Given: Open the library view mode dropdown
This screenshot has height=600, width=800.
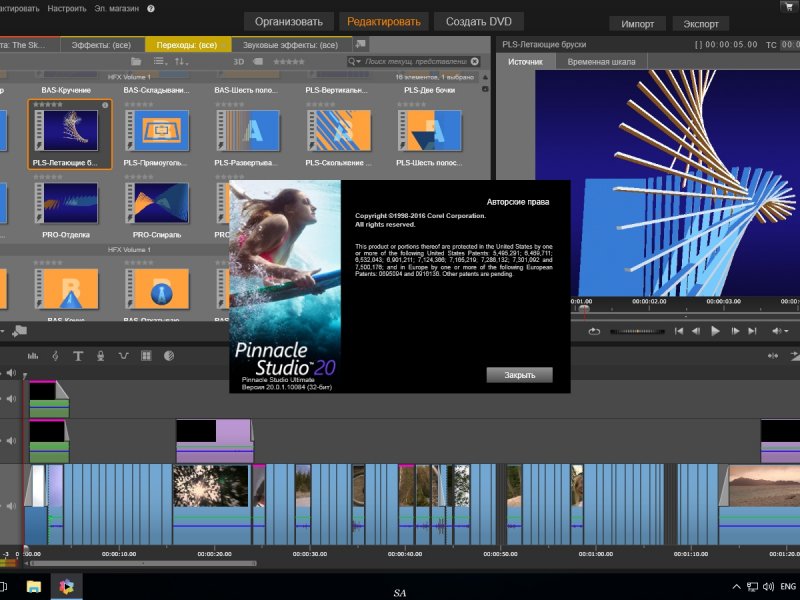Looking at the screenshot, I should (x=160, y=62).
